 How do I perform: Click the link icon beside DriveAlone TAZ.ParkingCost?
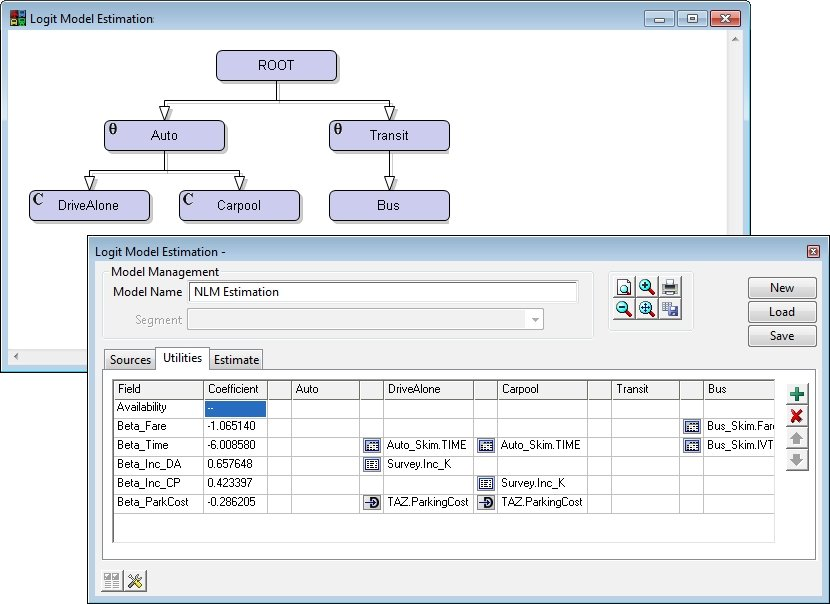(371, 502)
